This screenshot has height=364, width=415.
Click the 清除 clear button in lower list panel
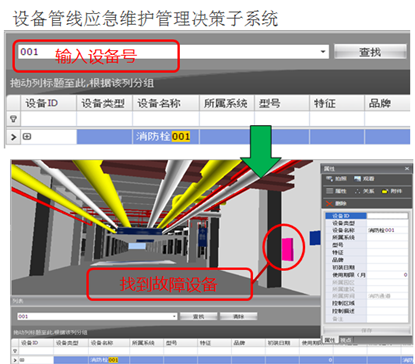[238, 316]
